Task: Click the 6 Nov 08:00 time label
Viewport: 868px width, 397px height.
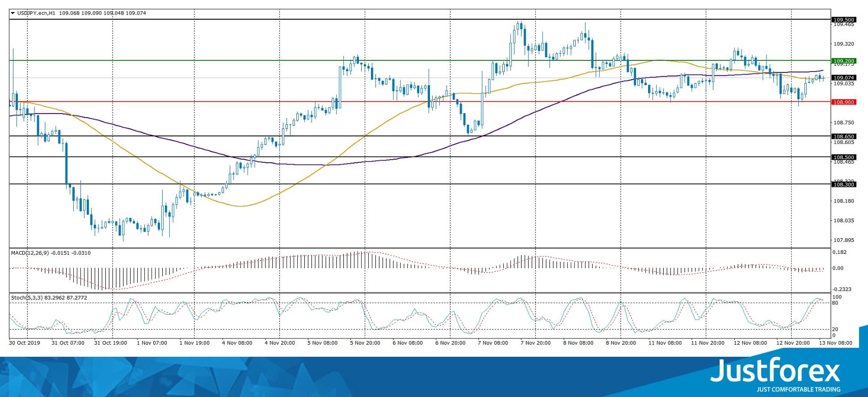Action: pyautogui.click(x=408, y=343)
